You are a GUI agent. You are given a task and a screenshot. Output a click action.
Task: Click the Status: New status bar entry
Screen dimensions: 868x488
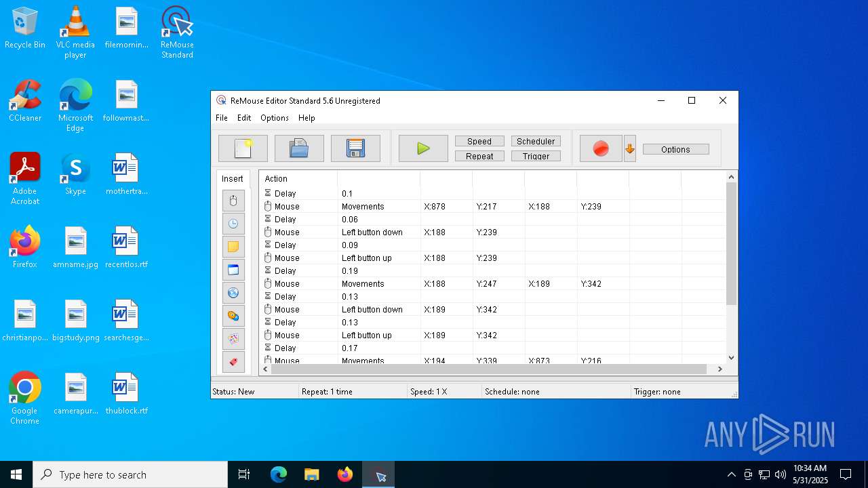pos(254,392)
